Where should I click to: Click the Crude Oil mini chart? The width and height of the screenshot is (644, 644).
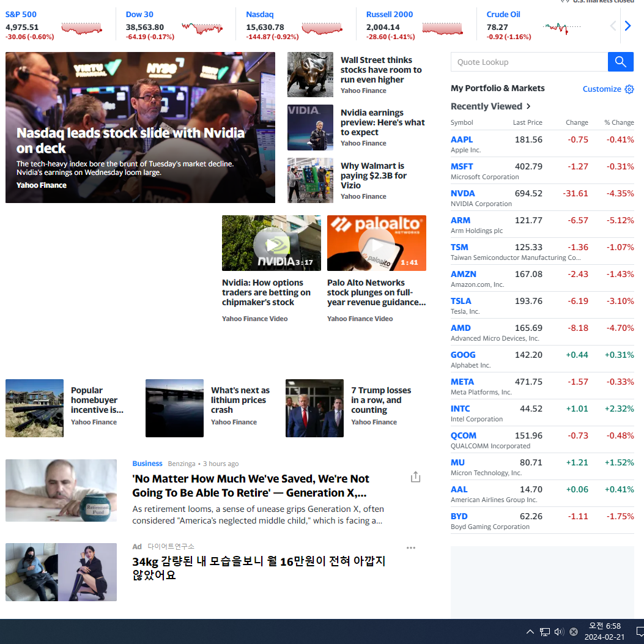click(561, 28)
